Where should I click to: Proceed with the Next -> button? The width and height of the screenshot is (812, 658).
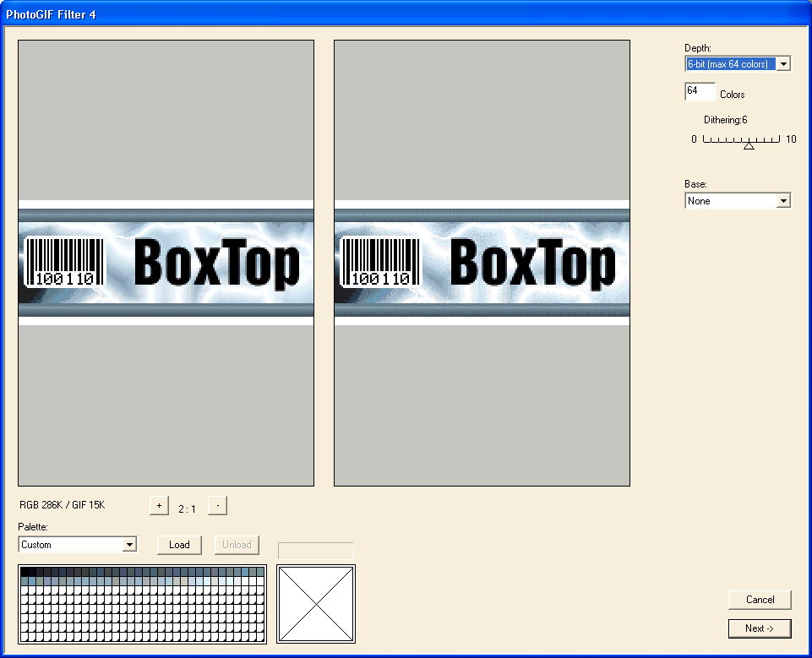pos(760,628)
